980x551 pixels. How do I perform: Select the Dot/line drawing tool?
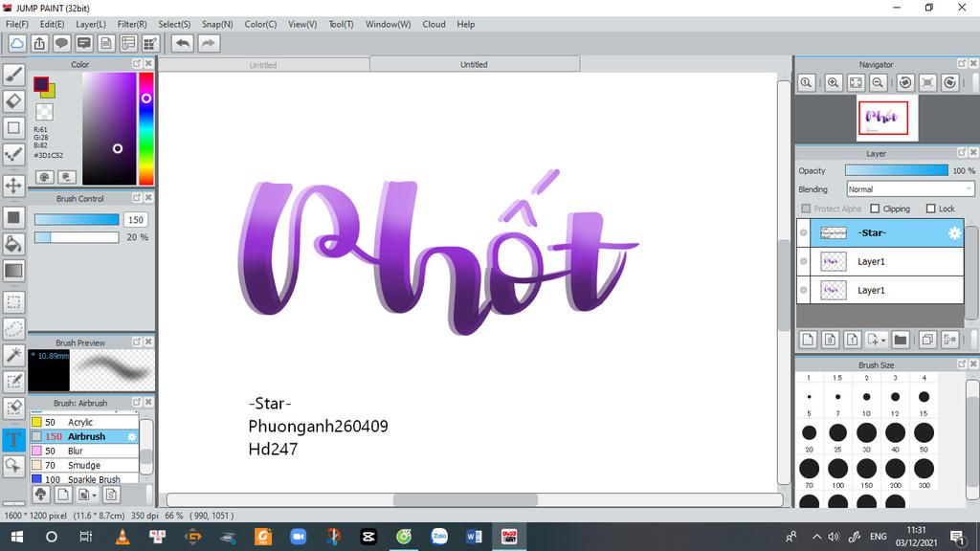[13, 154]
